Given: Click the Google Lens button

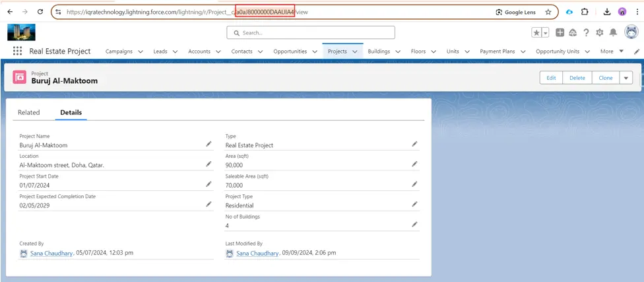Looking at the screenshot, I should 516,13.
